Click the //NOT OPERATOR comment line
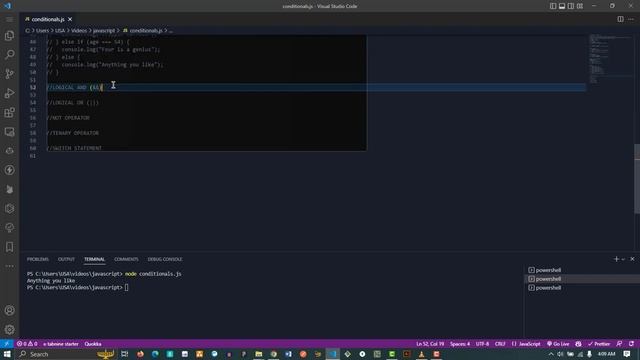This screenshot has height=360, width=640. click(68, 118)
